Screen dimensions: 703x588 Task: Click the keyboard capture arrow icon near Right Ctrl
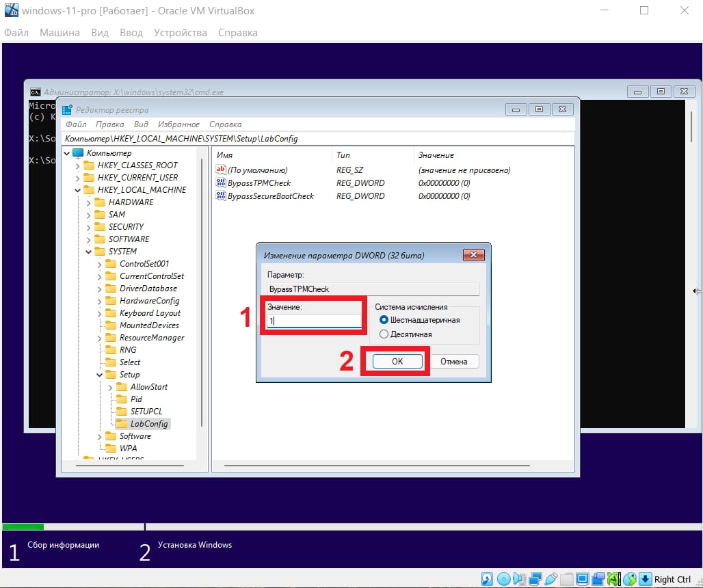pyautogui.click(x=645, y=579)
